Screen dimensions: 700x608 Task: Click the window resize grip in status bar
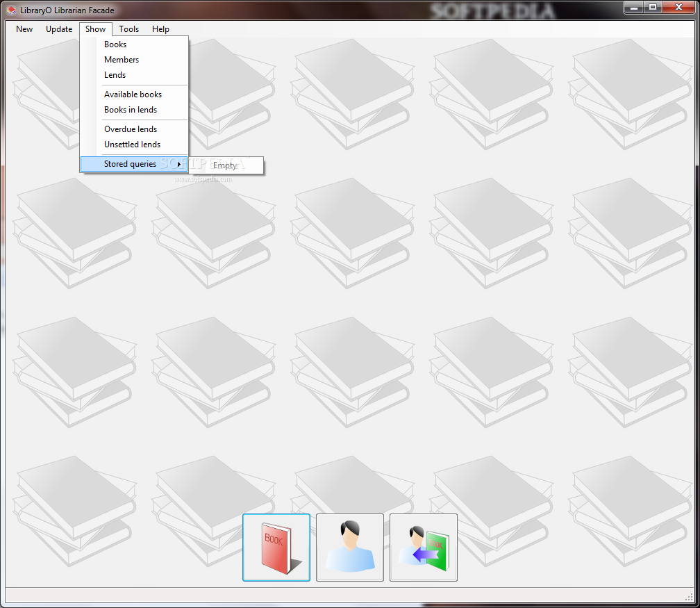coord(690,598)
